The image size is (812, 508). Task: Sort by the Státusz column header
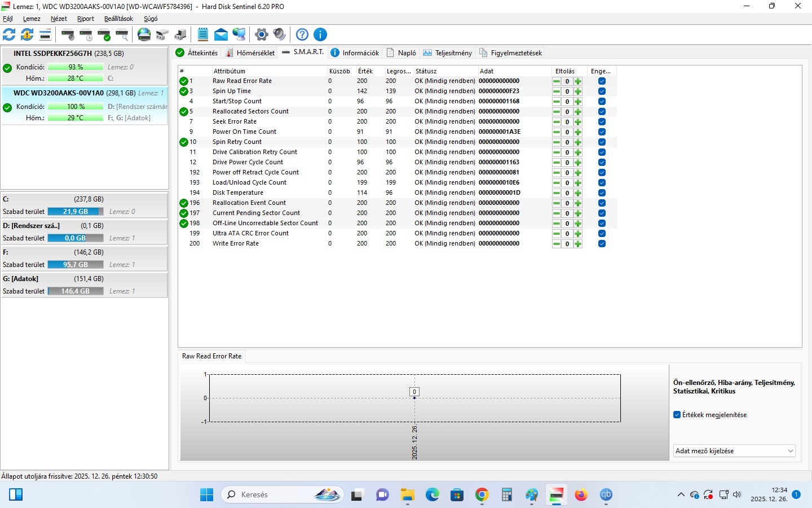pos(445,71)
